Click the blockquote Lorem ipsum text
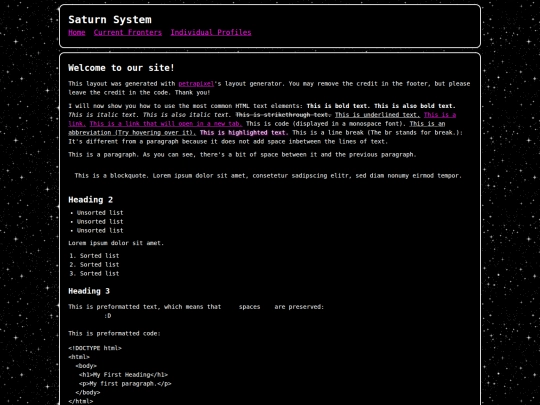The width and height of the screenshot is (540, 405). click(268, 176)
